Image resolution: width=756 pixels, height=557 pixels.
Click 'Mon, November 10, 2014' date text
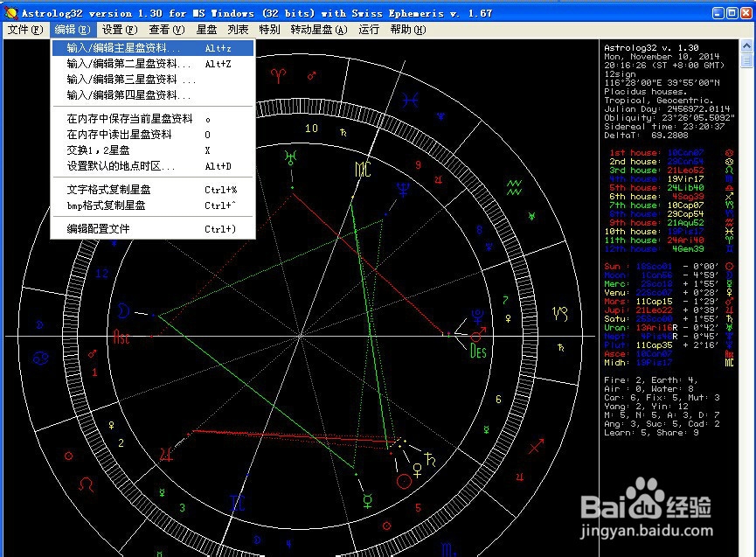pos(662,57)
